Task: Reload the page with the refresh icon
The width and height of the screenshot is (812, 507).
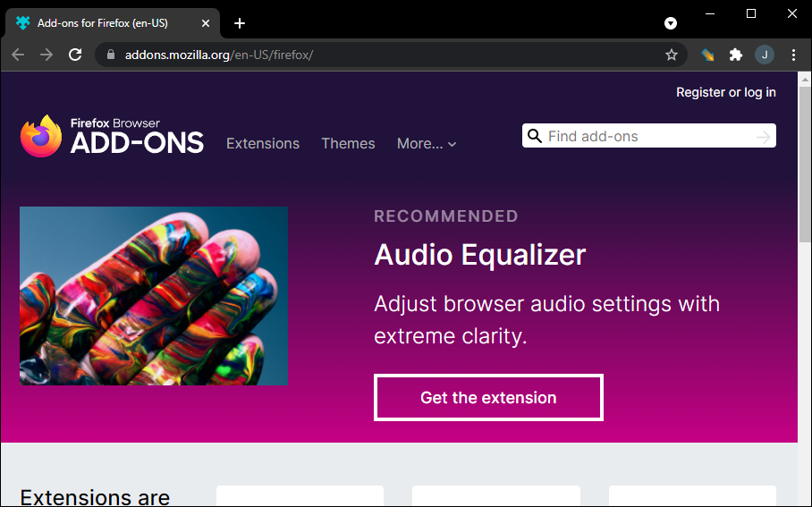Action: click(76, 55)
